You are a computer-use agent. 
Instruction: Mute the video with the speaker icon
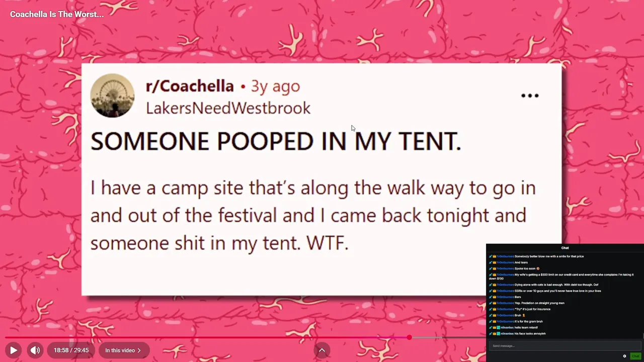coord(35,350)
